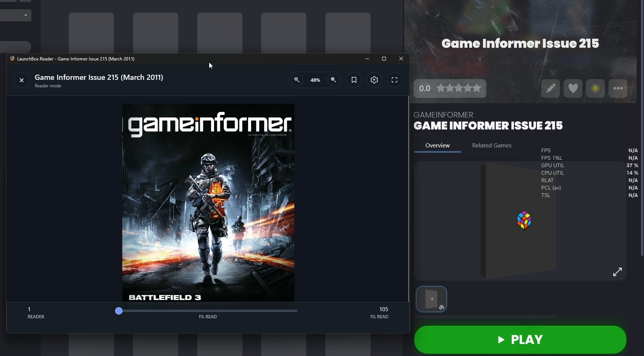Click the green PLAY button
The width and height of the screenshot is (644, 356).
(x=520, y=340)
